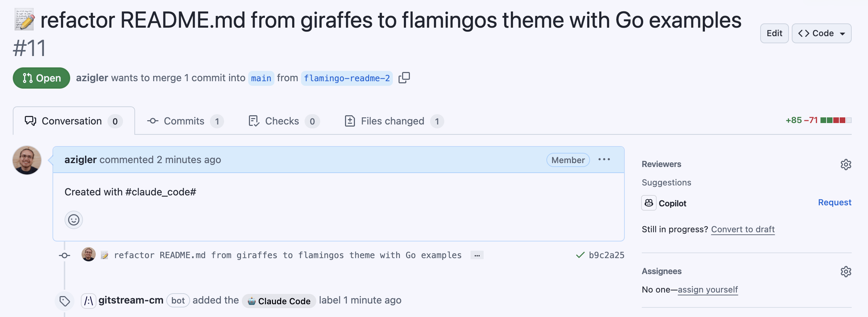Request a review from Copilot
The height and width of the screenshot is (317, 868).
(x=834, y=202)
